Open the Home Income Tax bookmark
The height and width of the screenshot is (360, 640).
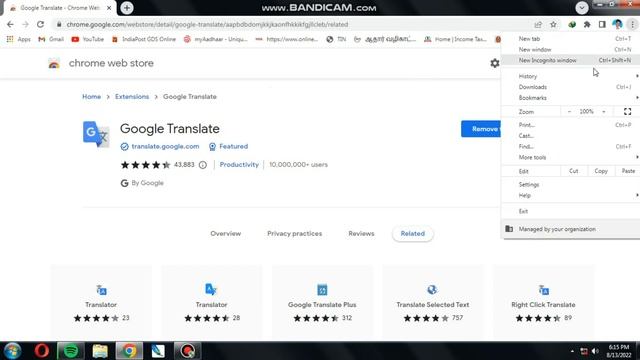click(x=455, y=39)
